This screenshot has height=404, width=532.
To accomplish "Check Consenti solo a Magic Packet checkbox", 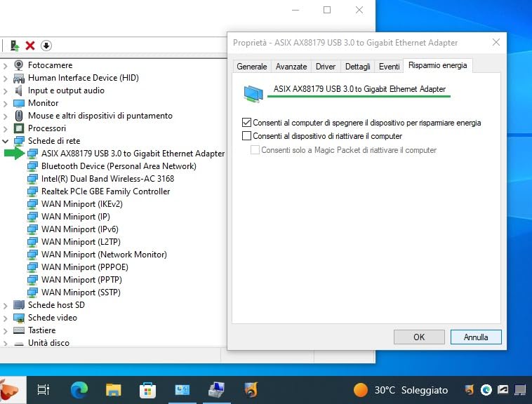I will (255, 150).
